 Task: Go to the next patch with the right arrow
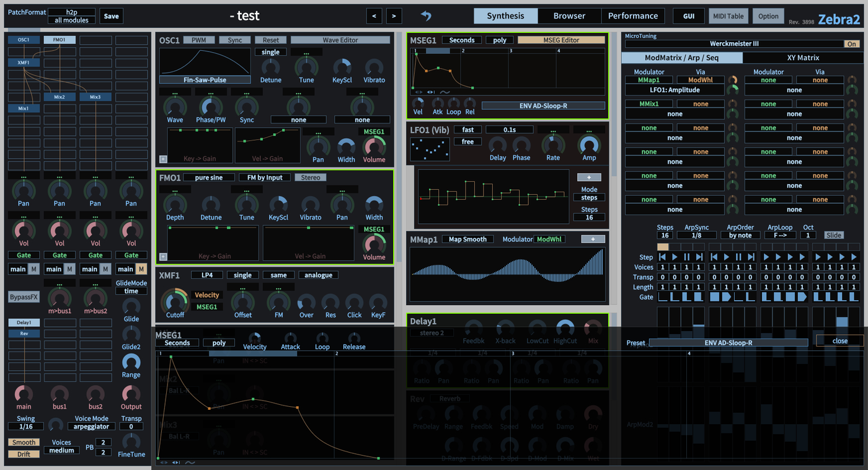click(x=394, y=16)
